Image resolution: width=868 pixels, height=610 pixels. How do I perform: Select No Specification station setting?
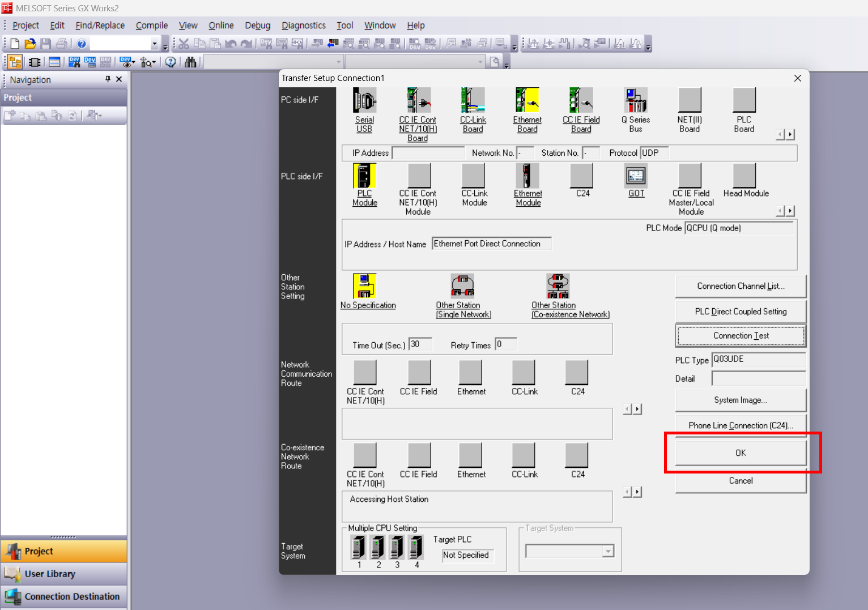click(364, 286)
